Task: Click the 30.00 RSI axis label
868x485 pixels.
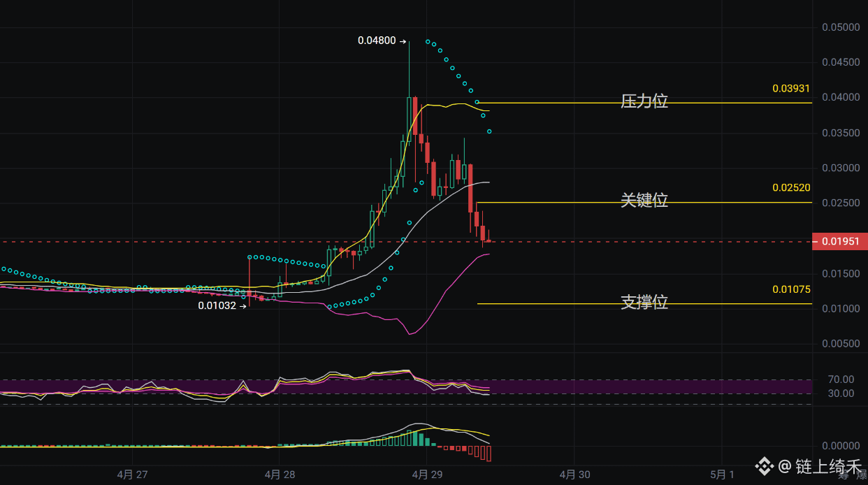Action: [841, 393]
